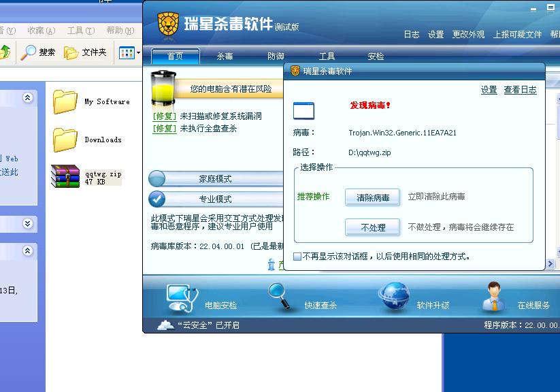Click the lion icon in dialog title bar
560x392 pixels.
click(295, 71)
